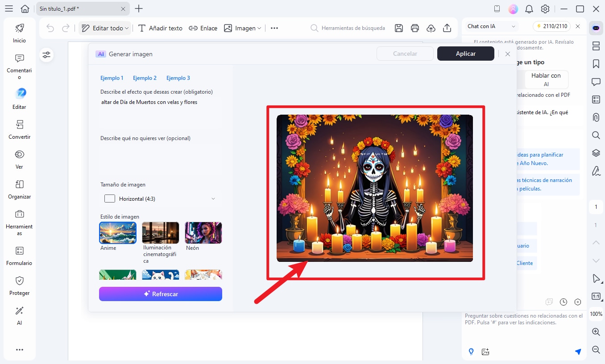Select the Organizar tool from the sidebar
This screenshot has height=364, width=605.
tap(19, 188)
